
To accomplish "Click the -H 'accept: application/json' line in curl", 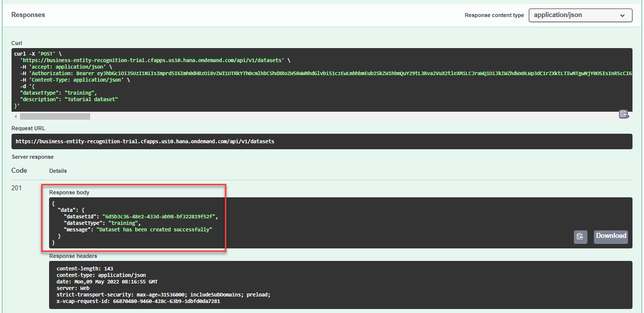I will [x=66, y=67].
